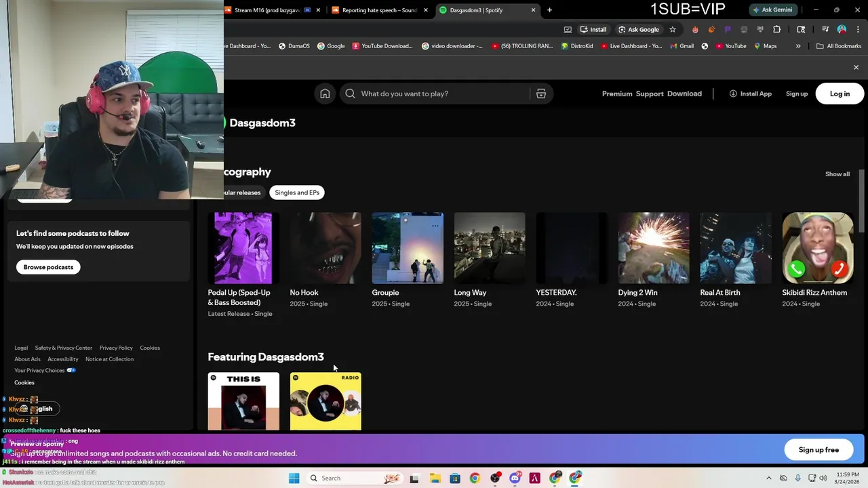Toggle Your Privacy Choices switch icon
The width and height of the screenshot is (868, 488).
coord(71,371)
